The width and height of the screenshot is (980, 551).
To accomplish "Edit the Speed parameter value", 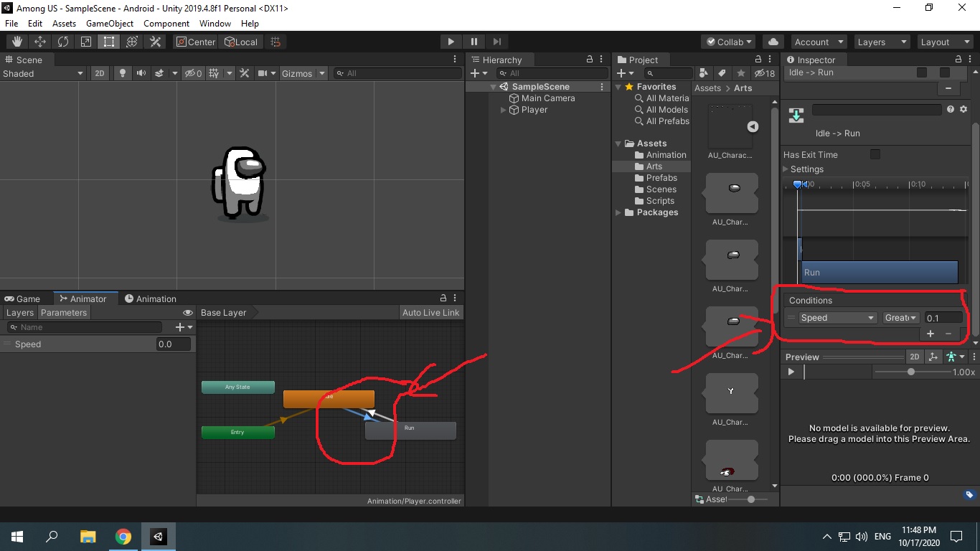I will point(174,344).
